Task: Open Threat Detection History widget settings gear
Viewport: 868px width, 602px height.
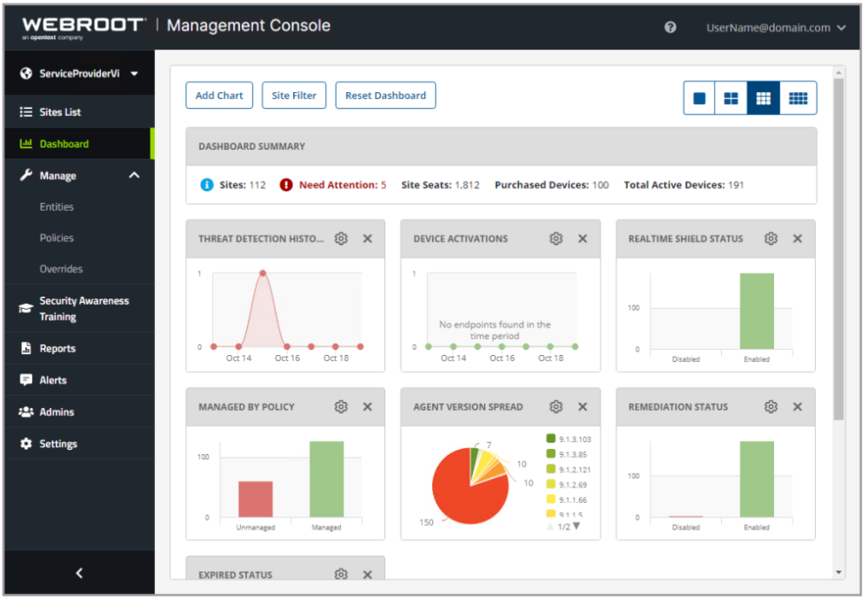Action: 341,238
